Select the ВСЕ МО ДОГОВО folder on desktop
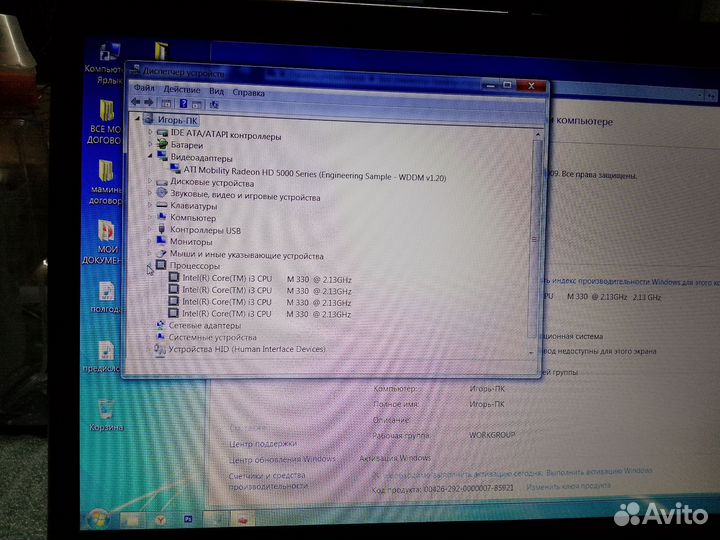The image size is (720, 540). click(106, 122)
